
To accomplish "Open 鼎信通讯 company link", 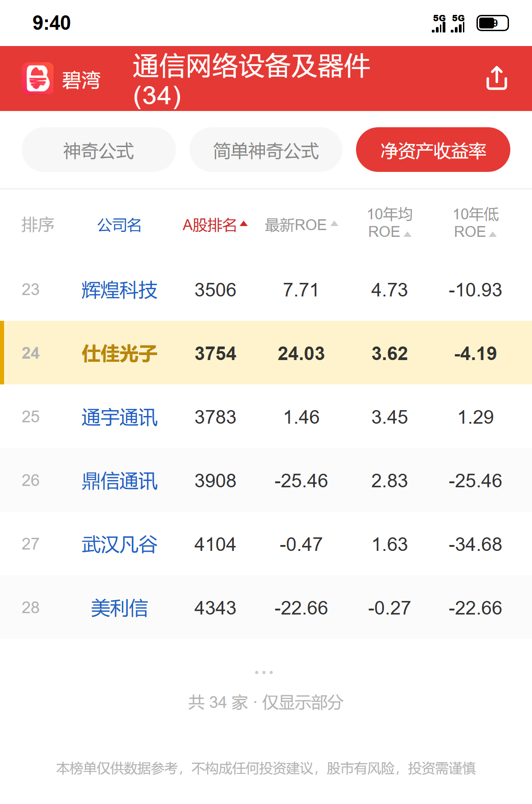I will 120,481.
